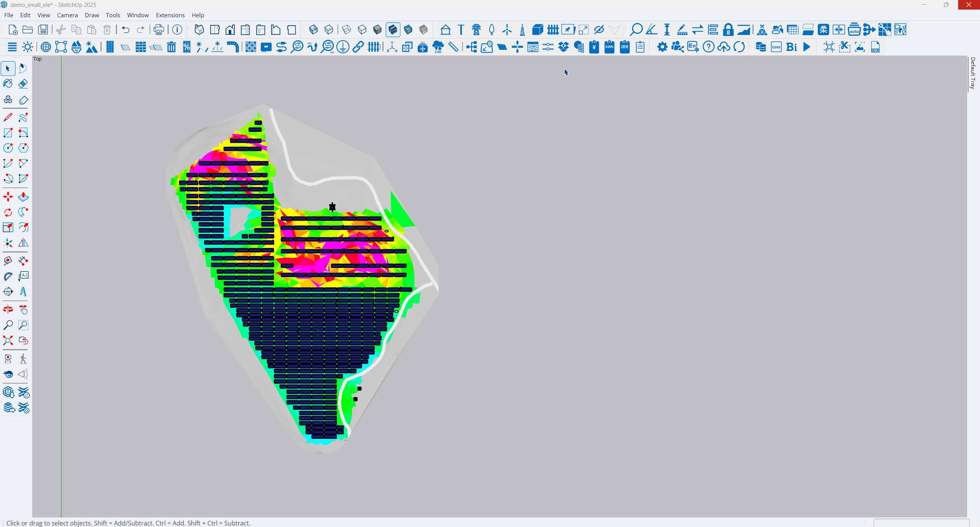Select the Paint Bucket tool
This screenshot has width=980, height=527.
[x=8, y=84]
